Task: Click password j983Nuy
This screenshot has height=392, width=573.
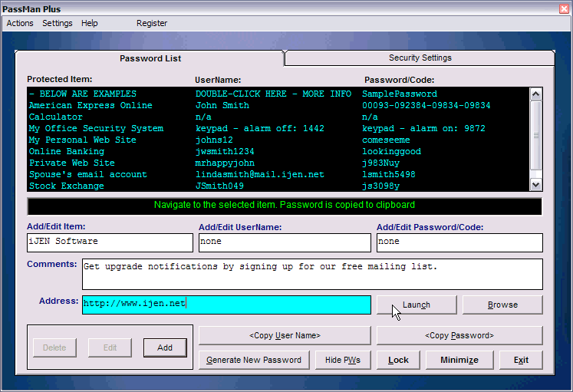Action: click(380, 163)
